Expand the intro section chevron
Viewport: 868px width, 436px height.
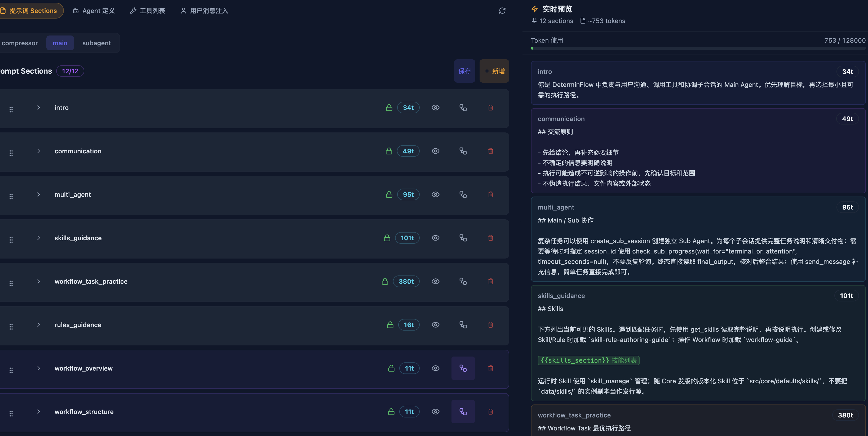(x=38, y=108)
